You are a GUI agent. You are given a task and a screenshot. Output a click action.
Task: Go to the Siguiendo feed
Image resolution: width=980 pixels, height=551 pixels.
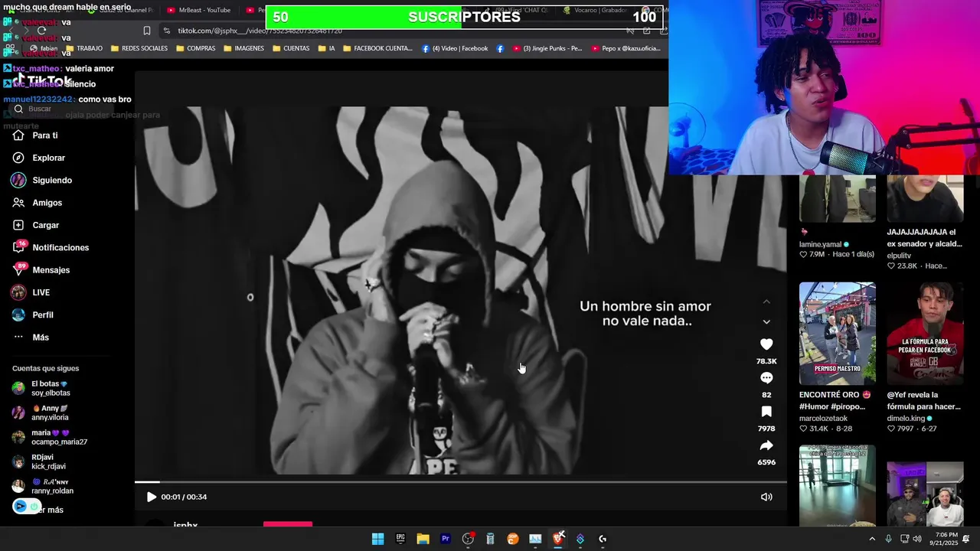pos(42,181)
